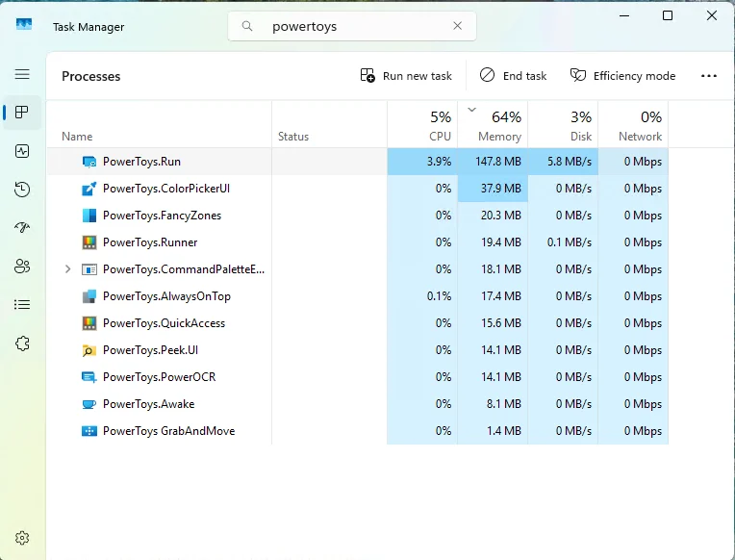This screenshot has width=735, height=560.
Task: Expand the PowerToys.CommandPaletteE... process group
Action: 68,269
